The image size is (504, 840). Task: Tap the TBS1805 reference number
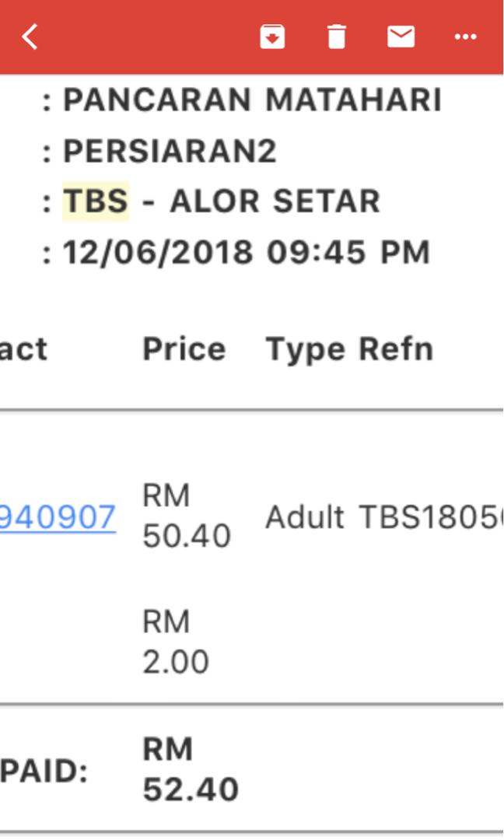coord(431,517)
